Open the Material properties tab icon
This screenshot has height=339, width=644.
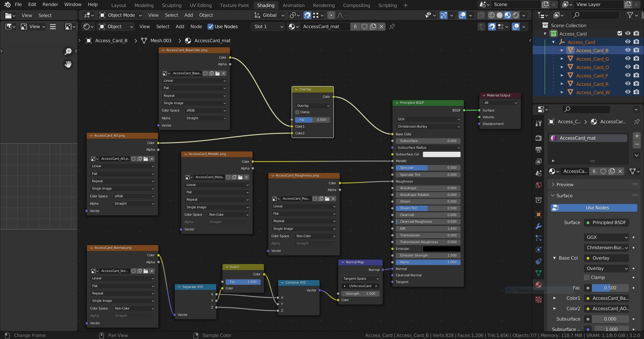coord(538,285)
